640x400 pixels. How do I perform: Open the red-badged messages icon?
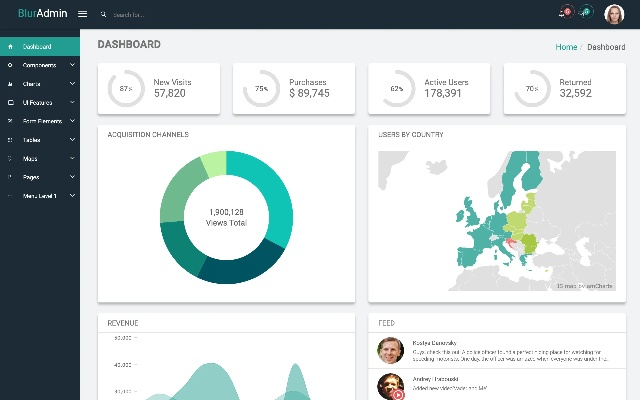(x=566, y=13)
